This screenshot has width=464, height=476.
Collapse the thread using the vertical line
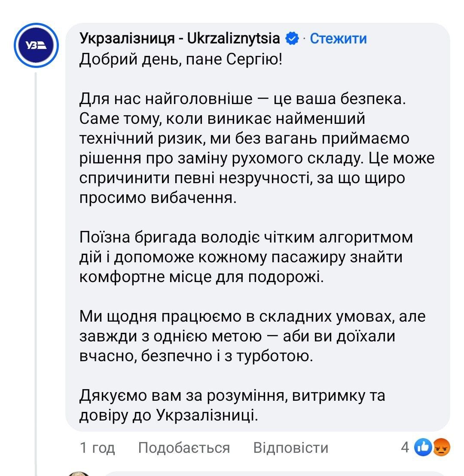click(x=36, y=258)
